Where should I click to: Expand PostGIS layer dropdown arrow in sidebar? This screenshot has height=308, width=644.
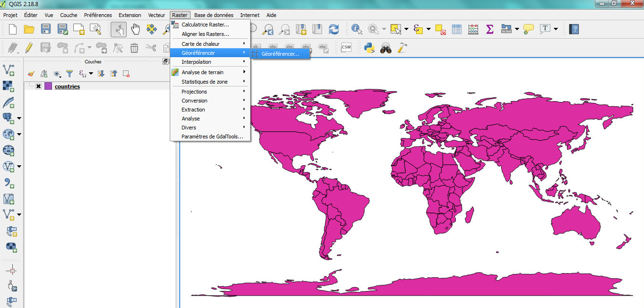click(19, 118)
